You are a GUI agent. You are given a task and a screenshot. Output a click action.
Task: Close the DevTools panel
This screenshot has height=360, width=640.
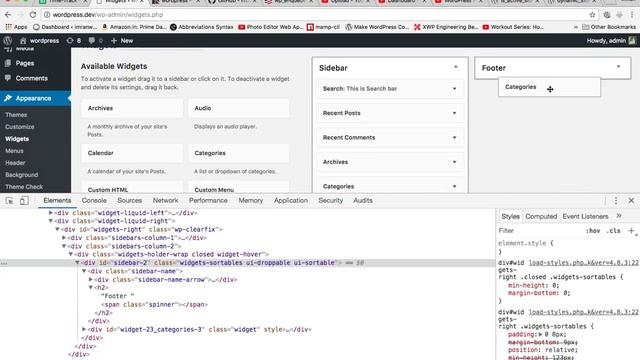tap(631, 200)
